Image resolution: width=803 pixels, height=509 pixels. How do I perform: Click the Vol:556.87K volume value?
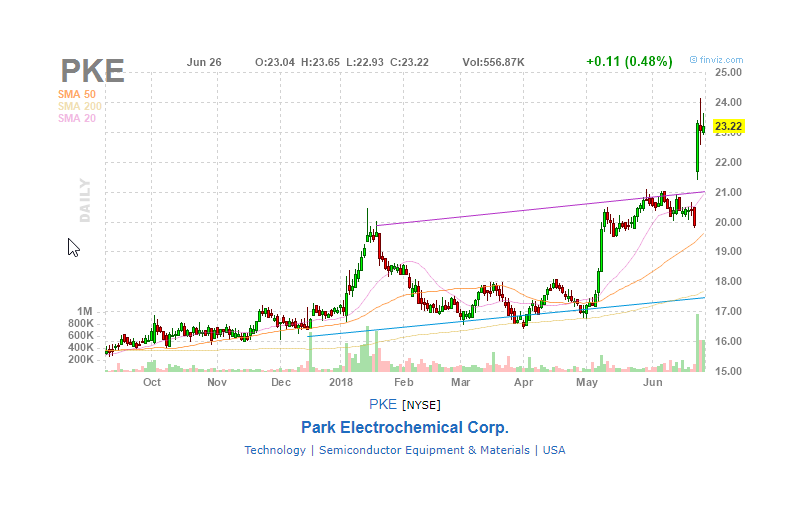pos(493,62)
